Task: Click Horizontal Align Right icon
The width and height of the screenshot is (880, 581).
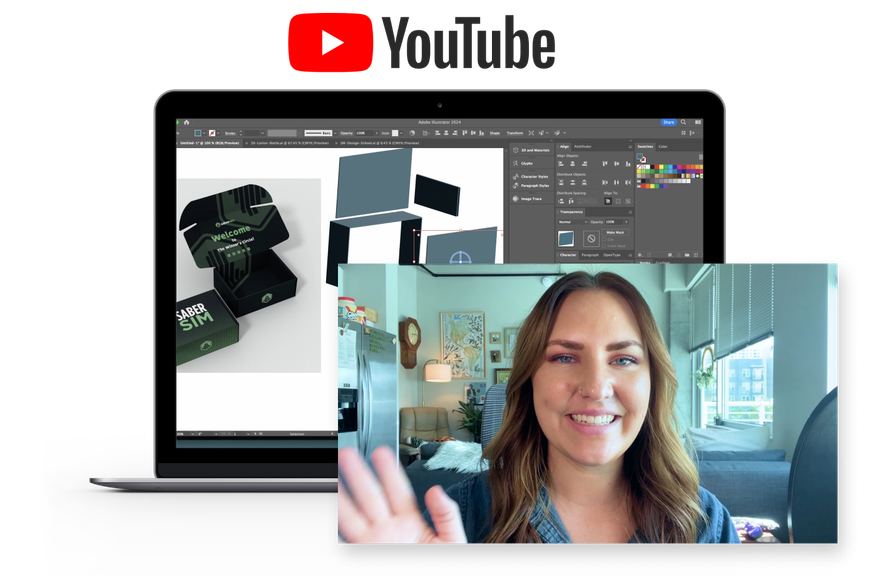Action: click(584, 164)
